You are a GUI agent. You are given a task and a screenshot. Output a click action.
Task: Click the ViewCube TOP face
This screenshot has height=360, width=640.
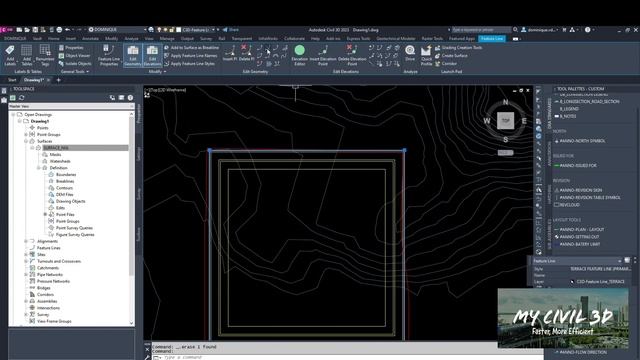[x=505, y=121]
